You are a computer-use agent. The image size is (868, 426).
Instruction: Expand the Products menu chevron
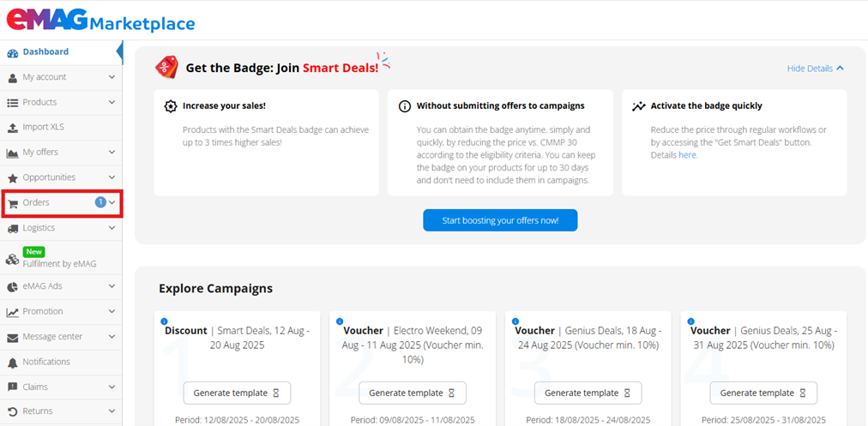click(x=112, y=102)
